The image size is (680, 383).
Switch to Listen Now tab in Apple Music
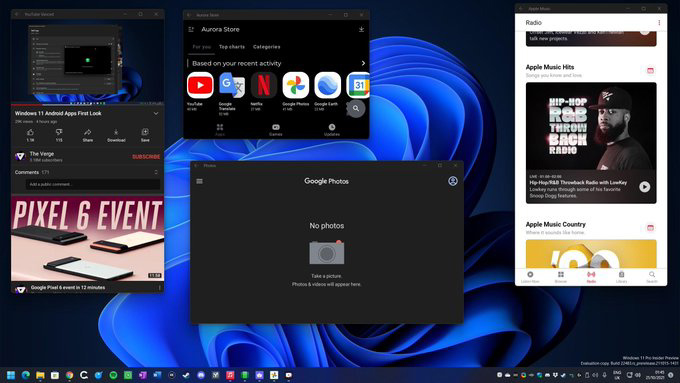530,278
